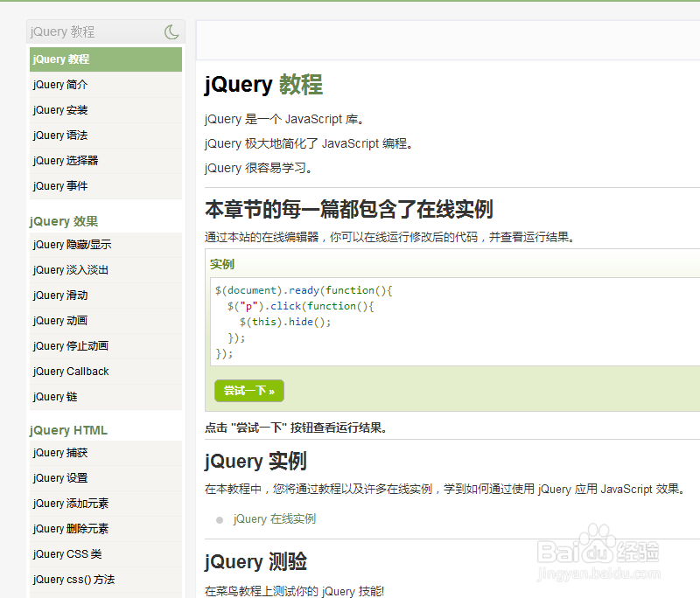Click the jQuery 效果 section heading
700x598 pixels.
pyautogui.click(x=64, y=222)
